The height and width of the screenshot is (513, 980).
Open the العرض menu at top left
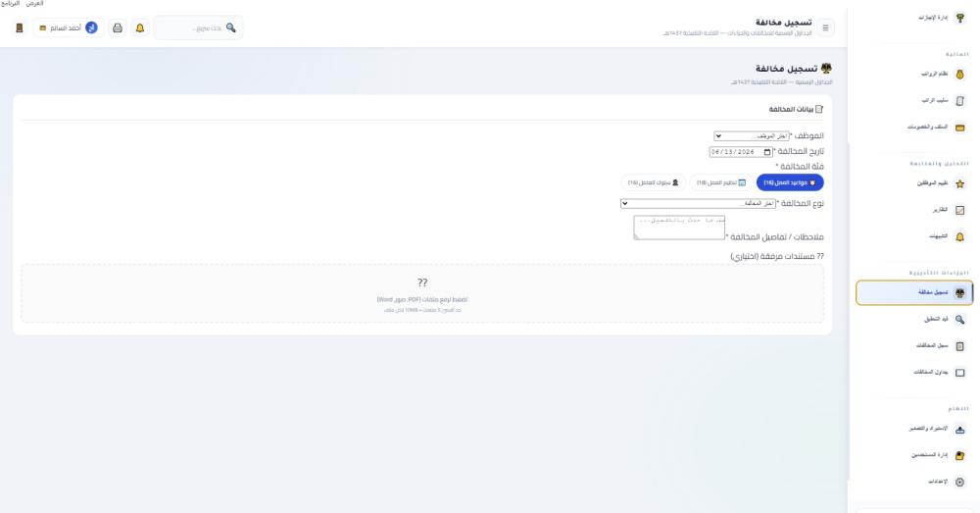click(x=34, y=4)
